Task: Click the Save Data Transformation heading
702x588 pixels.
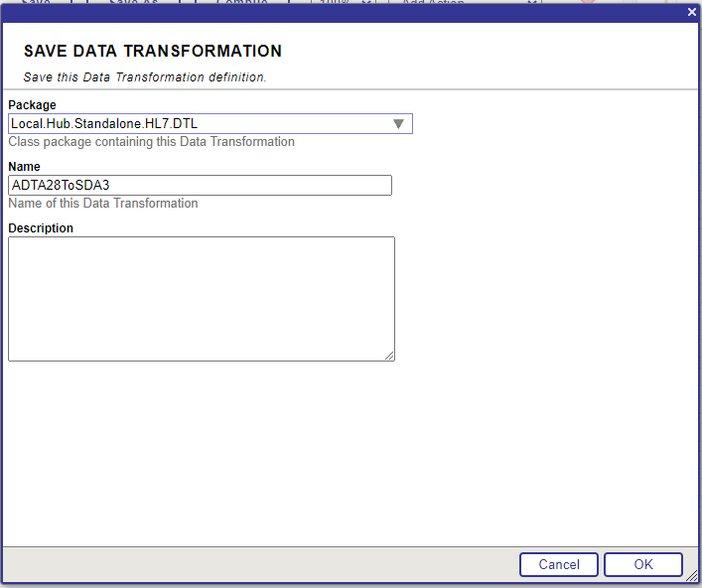Action: click(x=152, y=52)
